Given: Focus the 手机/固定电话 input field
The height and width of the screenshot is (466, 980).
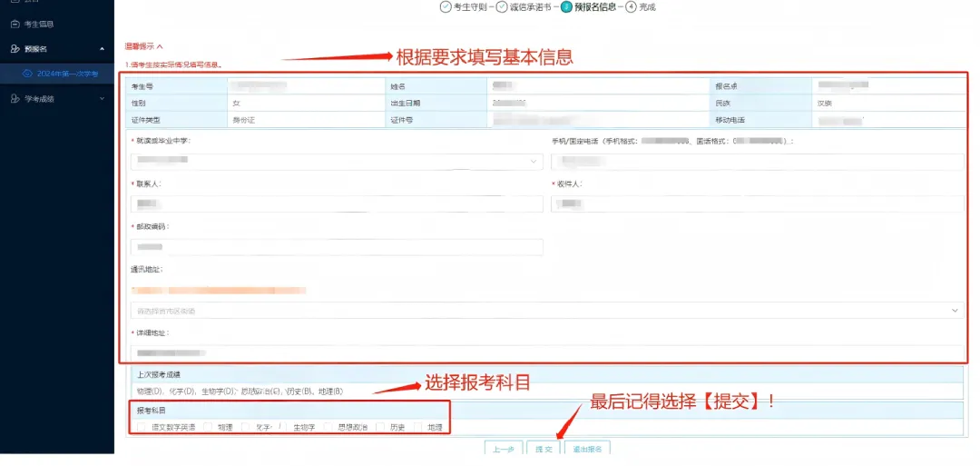Looking at the screenshot, I should 757,162.
